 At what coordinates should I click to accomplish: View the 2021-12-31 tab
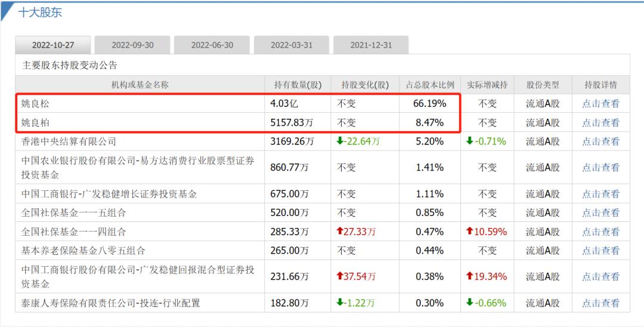click(x=371, y=45)
